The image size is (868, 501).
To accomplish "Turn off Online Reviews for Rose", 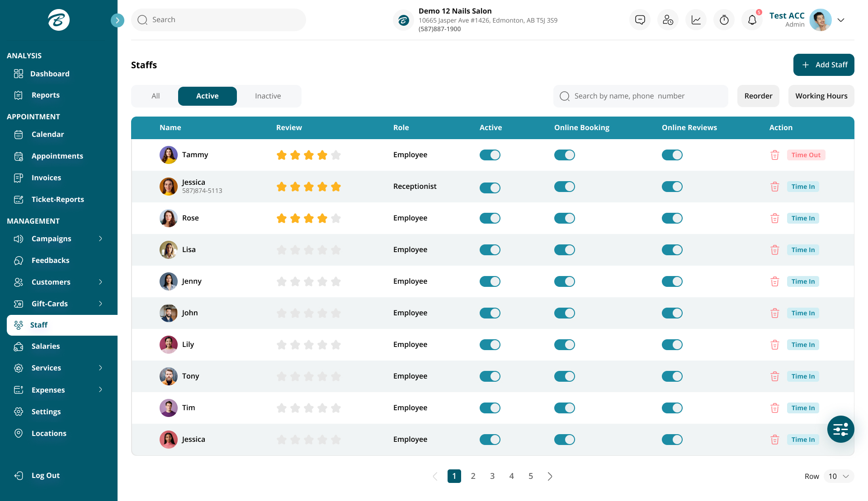I will tap(672, 218).
